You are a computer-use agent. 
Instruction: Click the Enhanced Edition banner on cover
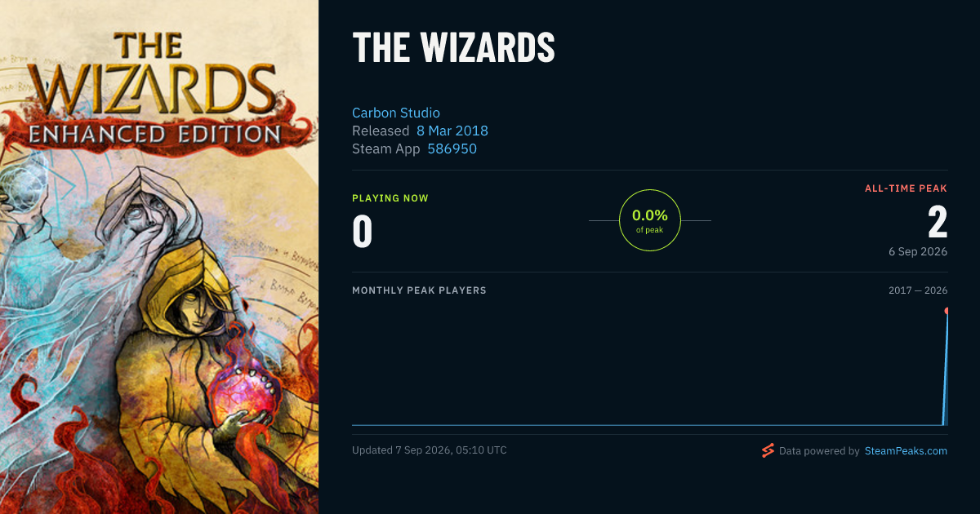(x=155, y=133)
